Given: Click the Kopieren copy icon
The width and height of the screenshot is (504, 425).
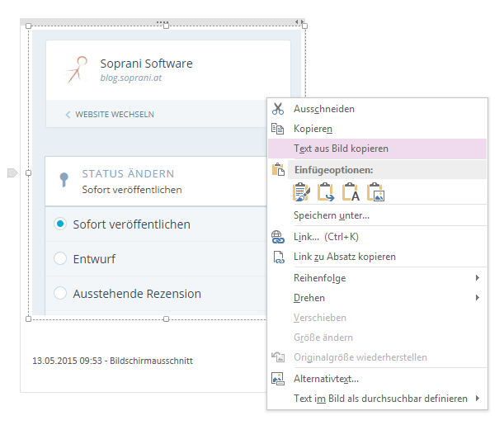Looking at the screenshot, I should click(x=278, y=129).
